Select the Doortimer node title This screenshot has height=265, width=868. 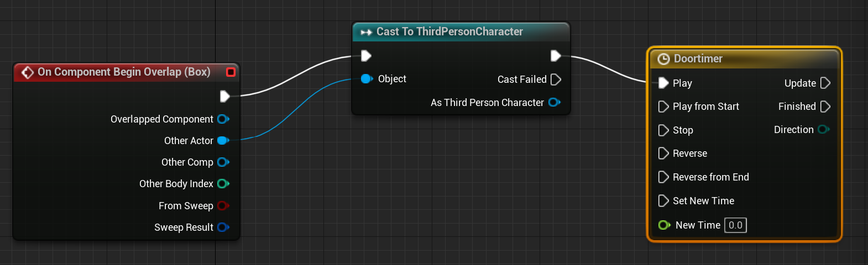click(x=698, y=59)
